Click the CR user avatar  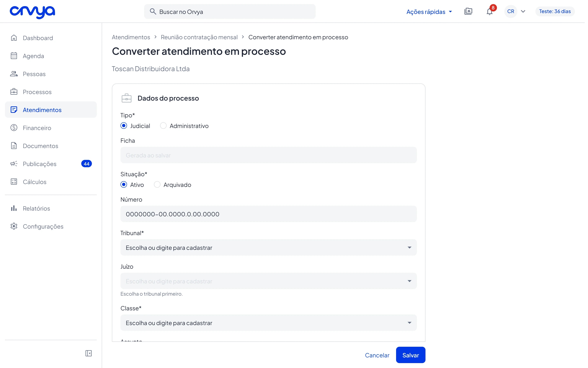coord(510,11)
